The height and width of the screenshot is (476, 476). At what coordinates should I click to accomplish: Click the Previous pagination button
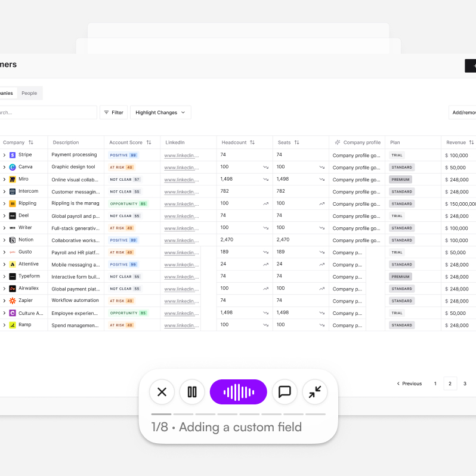pyautogui.click(x=409, y=384)
